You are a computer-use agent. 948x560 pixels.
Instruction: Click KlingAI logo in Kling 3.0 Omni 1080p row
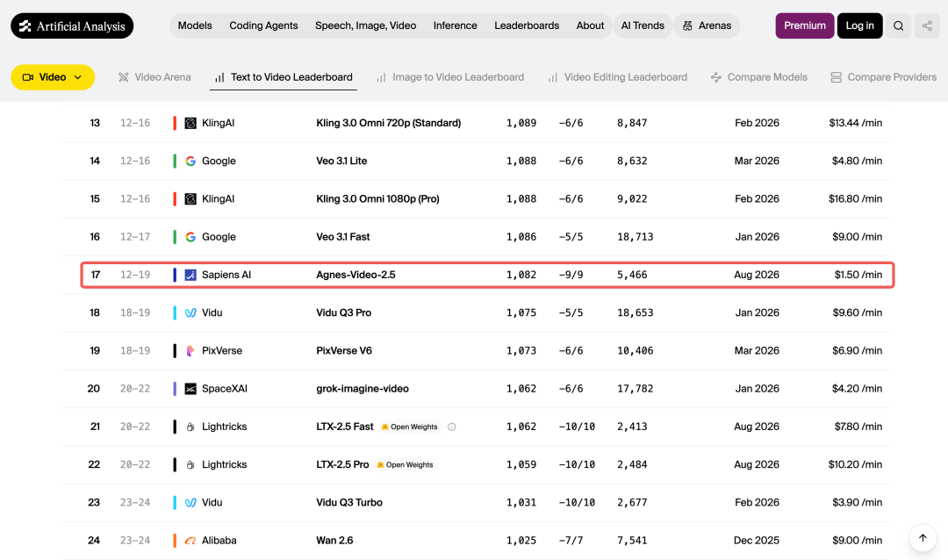tap(190, 199)
